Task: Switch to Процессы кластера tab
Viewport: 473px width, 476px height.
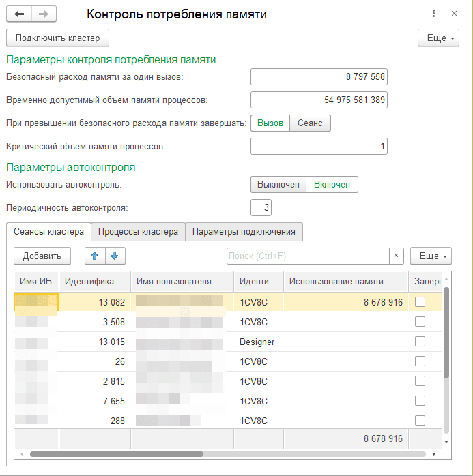Action: coord(138,232)
